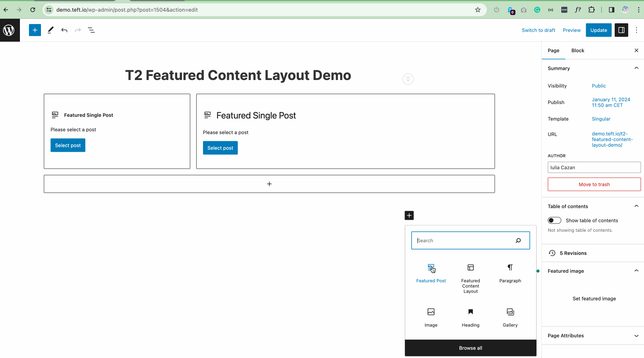Collapse the Featured image panel
Screen dimensions: 644x358
pos(636,271)
